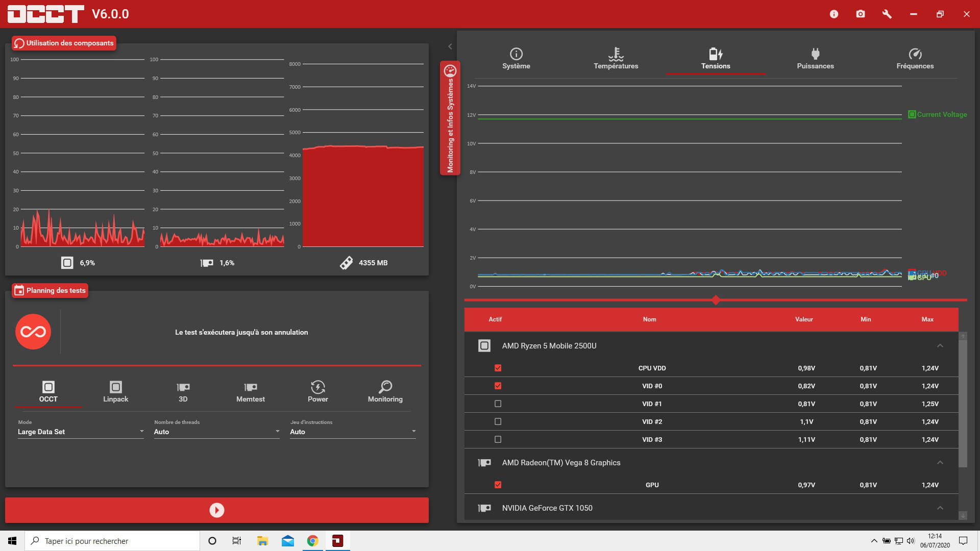Collapse the AMD Radeon Vega 8 Graphics group
The width and height of the screenshot is (980, 551).
[x=940, y=463]
